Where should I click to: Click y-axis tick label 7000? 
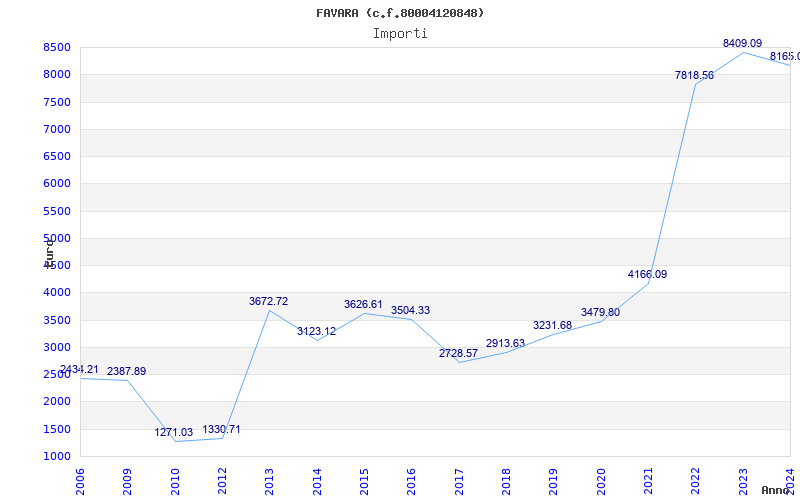point(57,129)
